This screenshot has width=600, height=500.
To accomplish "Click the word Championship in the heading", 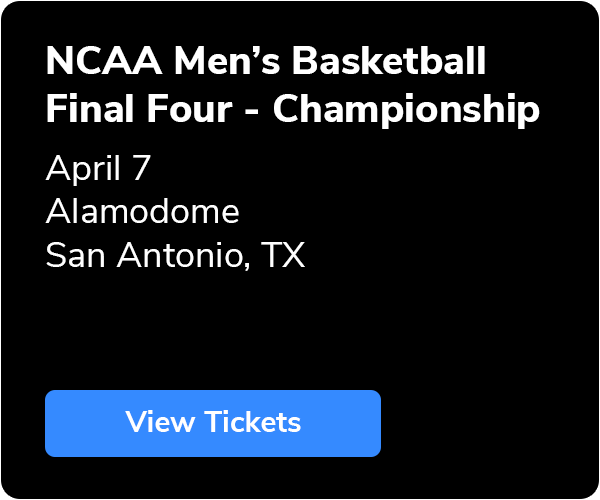I will [x=406, y=110].
